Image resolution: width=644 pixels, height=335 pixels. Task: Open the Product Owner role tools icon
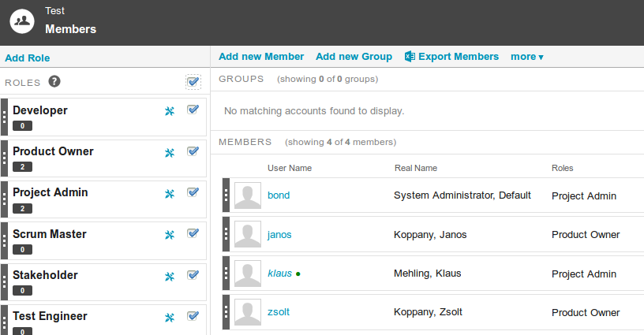click(x=170, y=153)
